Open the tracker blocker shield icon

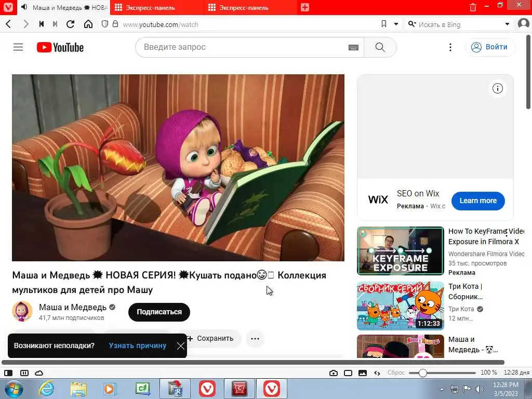pyautogui.click(x=105, y=24)
